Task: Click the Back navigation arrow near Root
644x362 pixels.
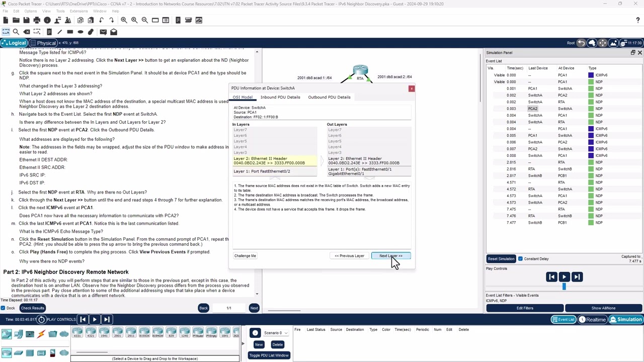Action: tap(581, 43)
